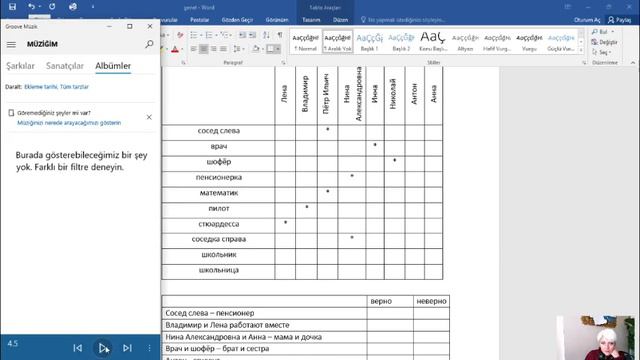Apply Aralık Yok style
Image resolution: width=640 pixels, height=360 pixels.
tap(337, 42)
